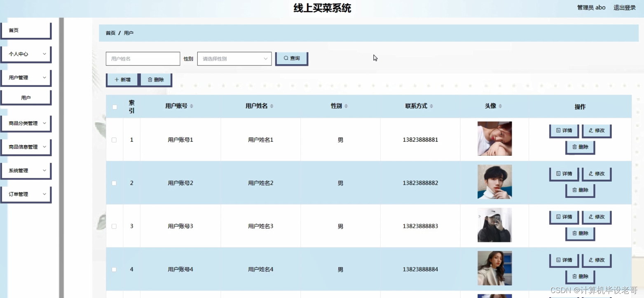Screen dimensions: 644x298
Task: Click cell 用户账号4
Action: (180, 270)
